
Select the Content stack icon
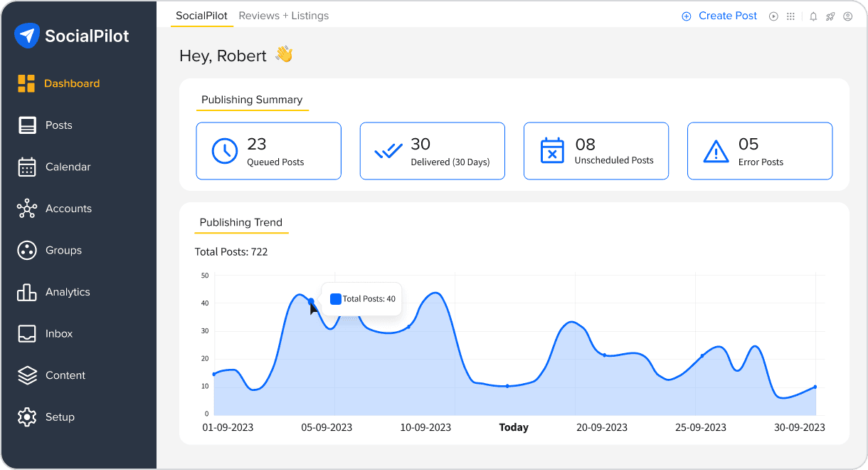click(x=26, y=375)
